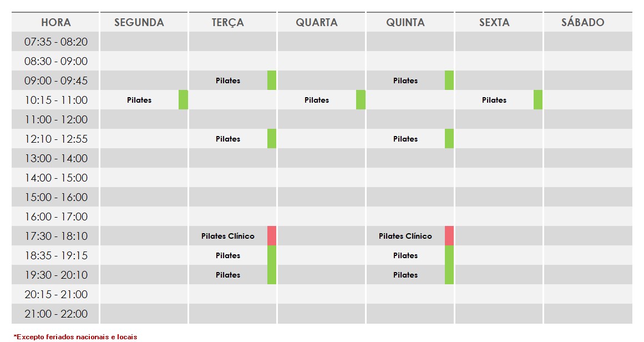Screen dimensions: 644x342
Task: Select the TERÇA column header
Action: [227, 23]
